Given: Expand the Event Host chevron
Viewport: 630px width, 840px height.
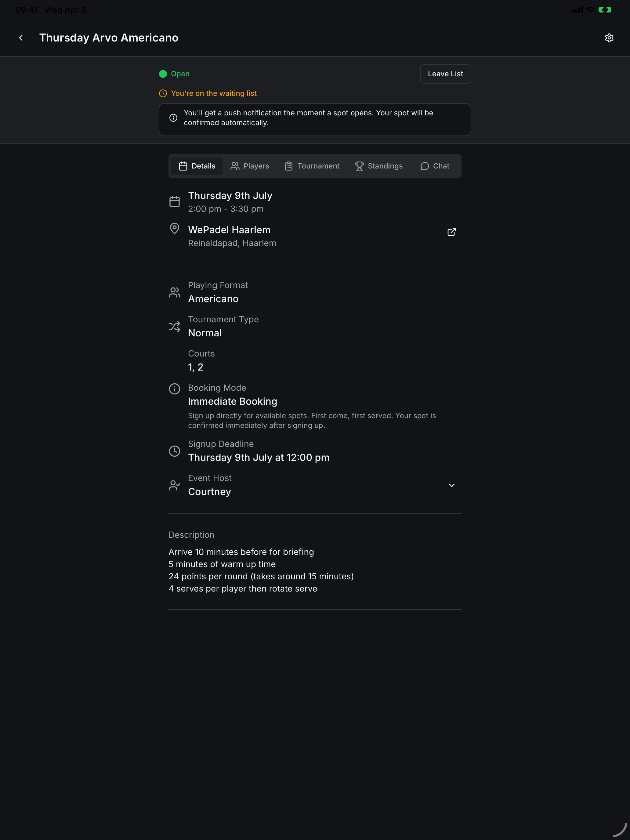Looking at the screenshot, I should 451,485.
